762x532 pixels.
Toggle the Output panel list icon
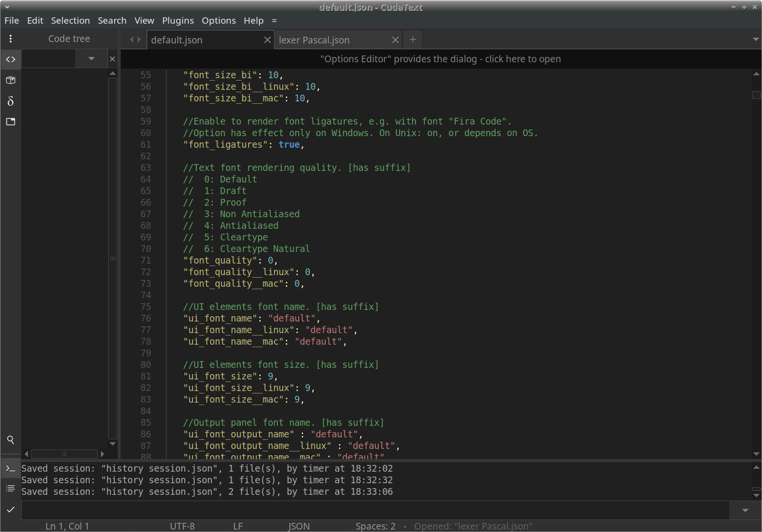(x=11, y=489)
